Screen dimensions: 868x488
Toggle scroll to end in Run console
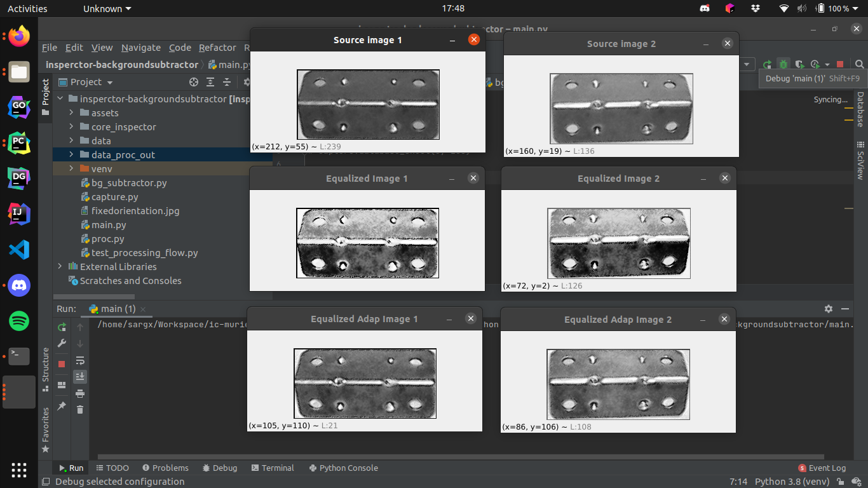point(80,377)
